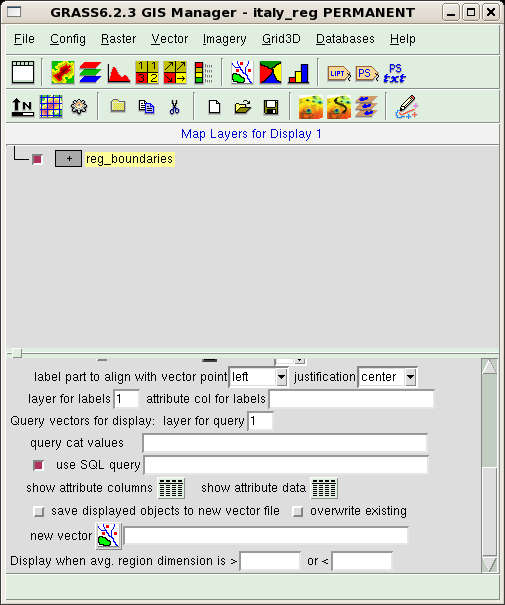Add raster labels LIPT icon
The height and width of the screenshot is (605, 505).
pyautogui.click(x=339, y=73)
